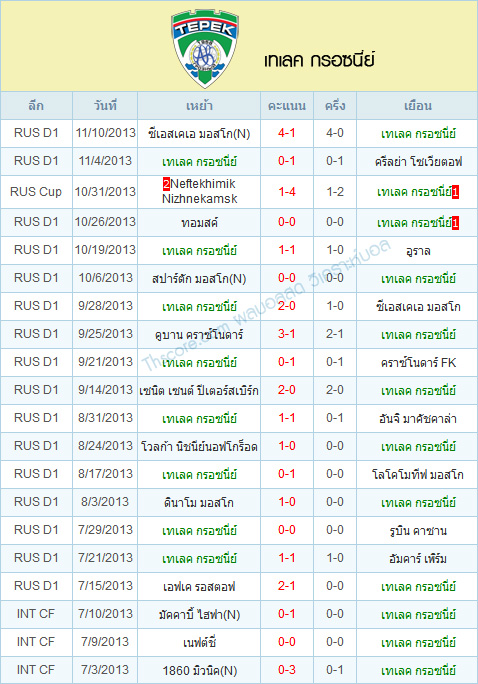
Task: Open the 0-3 score on 7/3/2013
Action: pos(287,670)
